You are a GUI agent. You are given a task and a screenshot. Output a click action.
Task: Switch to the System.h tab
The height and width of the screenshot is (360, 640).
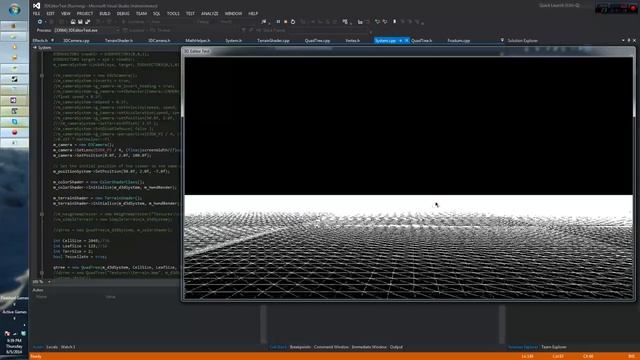(x=233, y=40)
